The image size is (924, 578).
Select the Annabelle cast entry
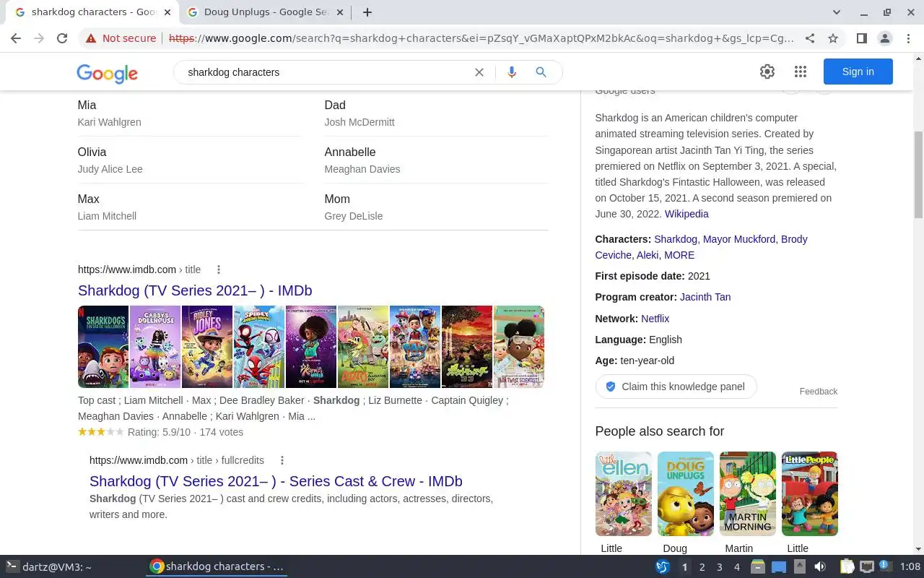(436, 160)
